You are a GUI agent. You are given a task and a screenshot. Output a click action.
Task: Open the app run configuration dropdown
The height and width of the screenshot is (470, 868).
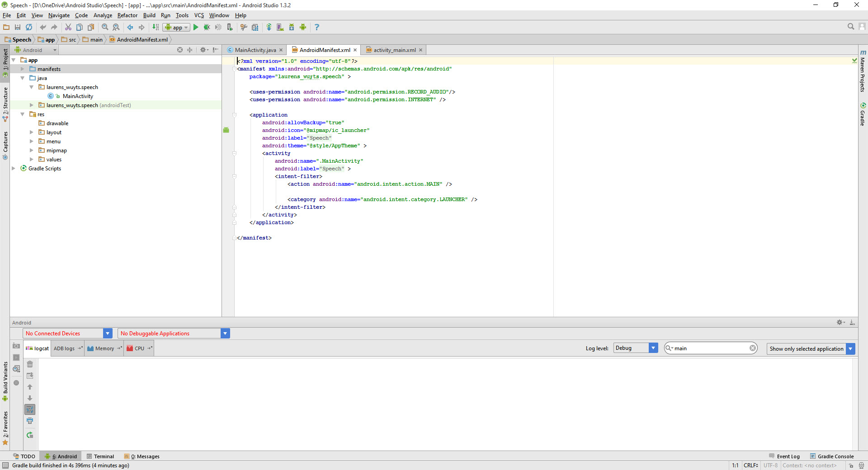176,27
